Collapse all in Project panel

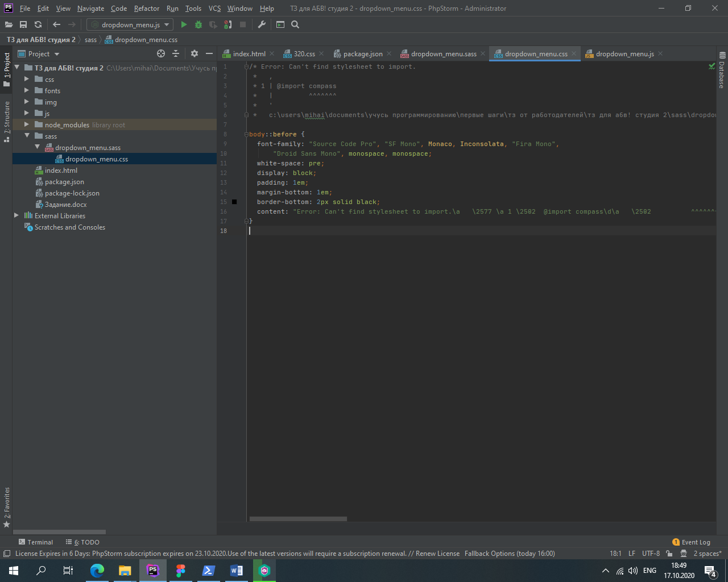pos(176,53)
